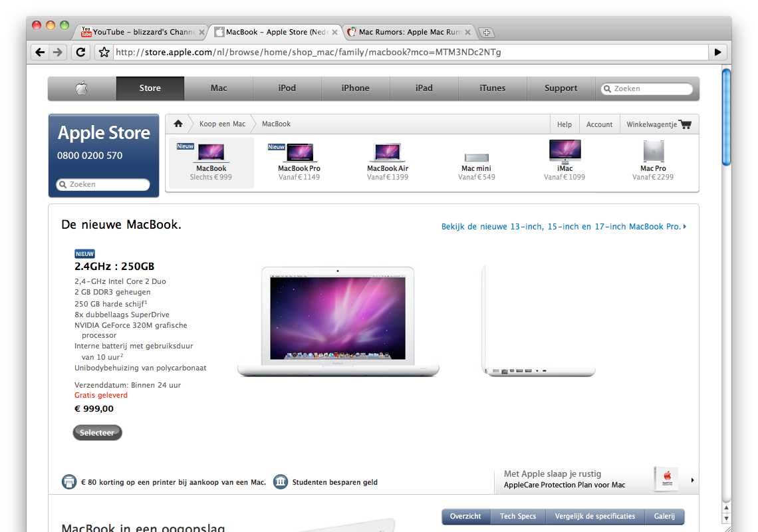Open the Studenten besparen geld link
This screenshot has height=532, width=758.
335,482
